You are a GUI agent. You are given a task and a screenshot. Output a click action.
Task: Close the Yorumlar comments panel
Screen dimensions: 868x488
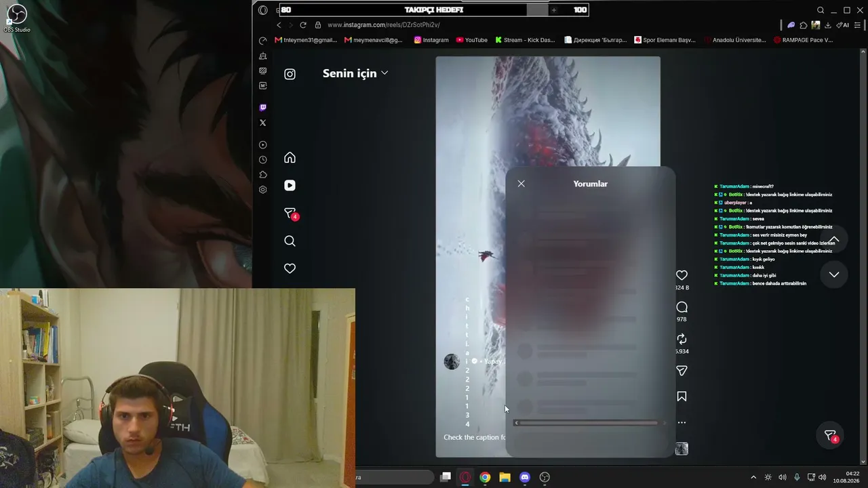tap(521, 184)
